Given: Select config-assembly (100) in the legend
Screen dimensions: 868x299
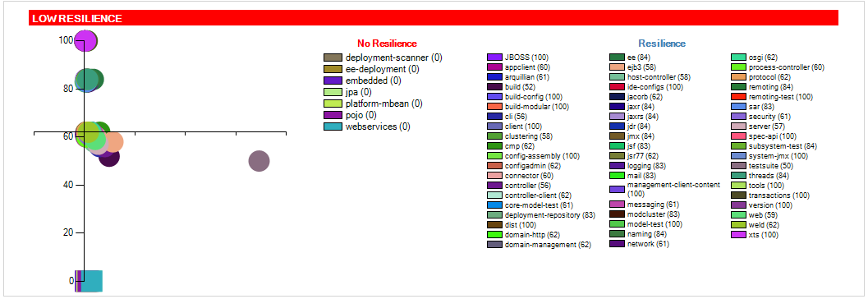Looking at the screenshot, I should (x=534, y=156).
